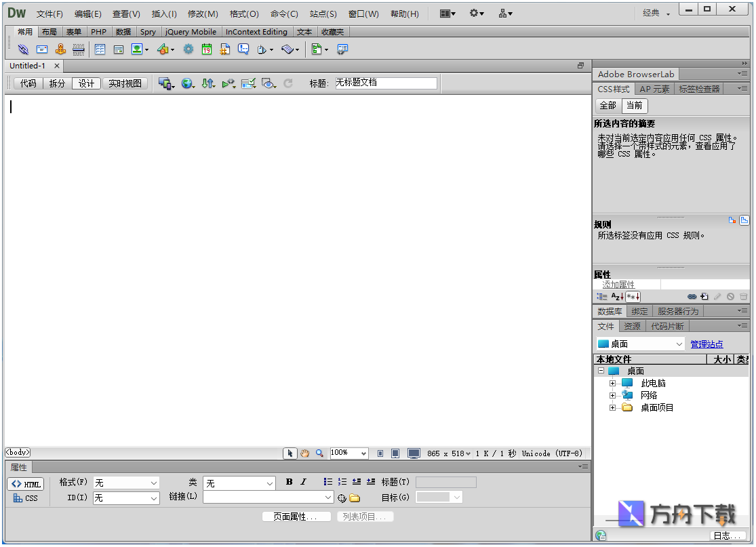Open the 插入(I) menu
The height and width of the screenshot is (547, 756).
164,14
